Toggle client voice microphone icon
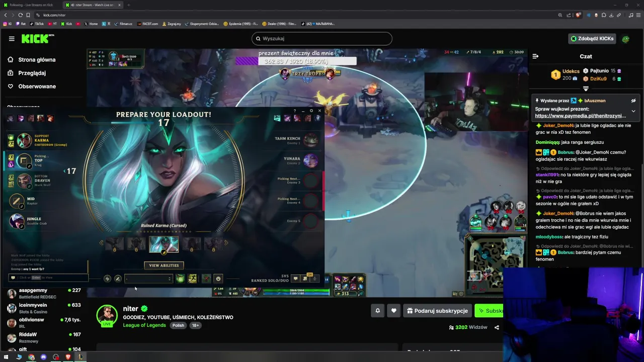 point(315,278)
